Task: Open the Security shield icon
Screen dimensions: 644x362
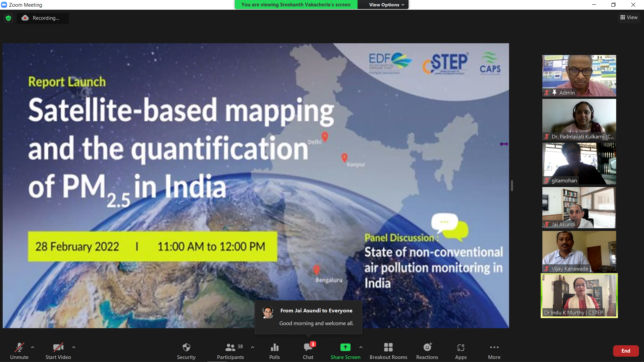Action: pyautogui.click(x=186, y=351)
